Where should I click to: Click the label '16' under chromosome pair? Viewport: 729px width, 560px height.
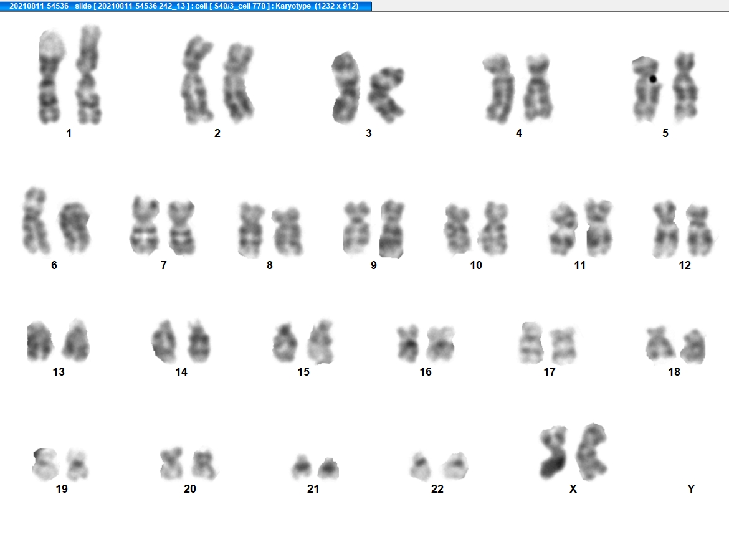point(426,372)
